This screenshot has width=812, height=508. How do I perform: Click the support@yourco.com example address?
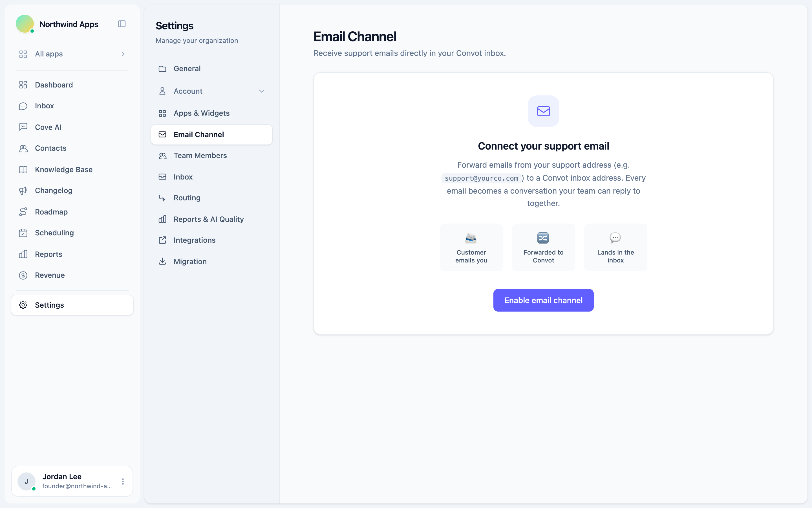481,178
